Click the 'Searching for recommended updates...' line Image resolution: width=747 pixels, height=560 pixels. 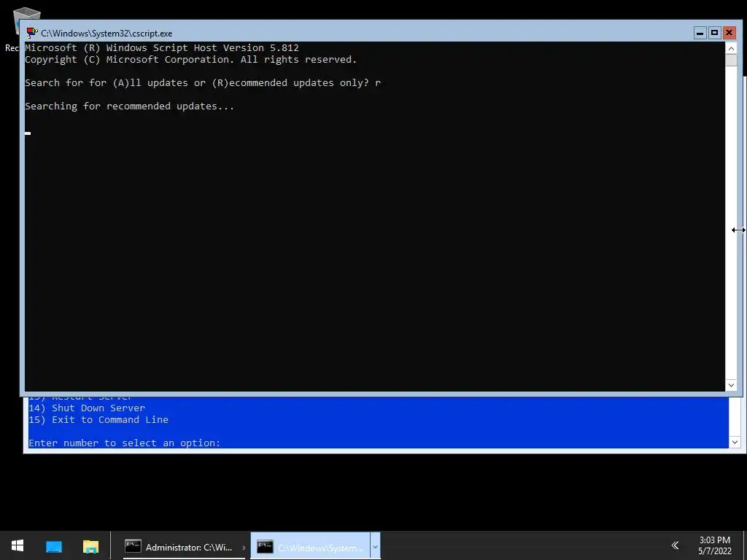(130, 106)
